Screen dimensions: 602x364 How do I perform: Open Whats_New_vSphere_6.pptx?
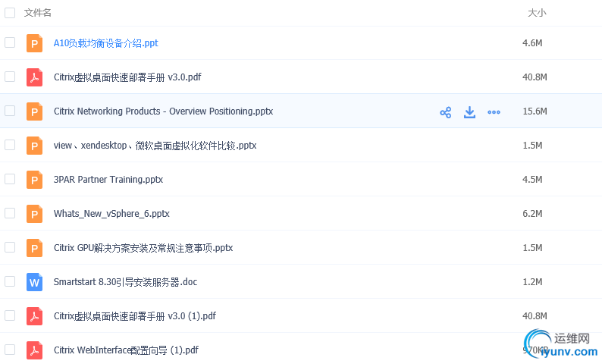pos(111,214)
